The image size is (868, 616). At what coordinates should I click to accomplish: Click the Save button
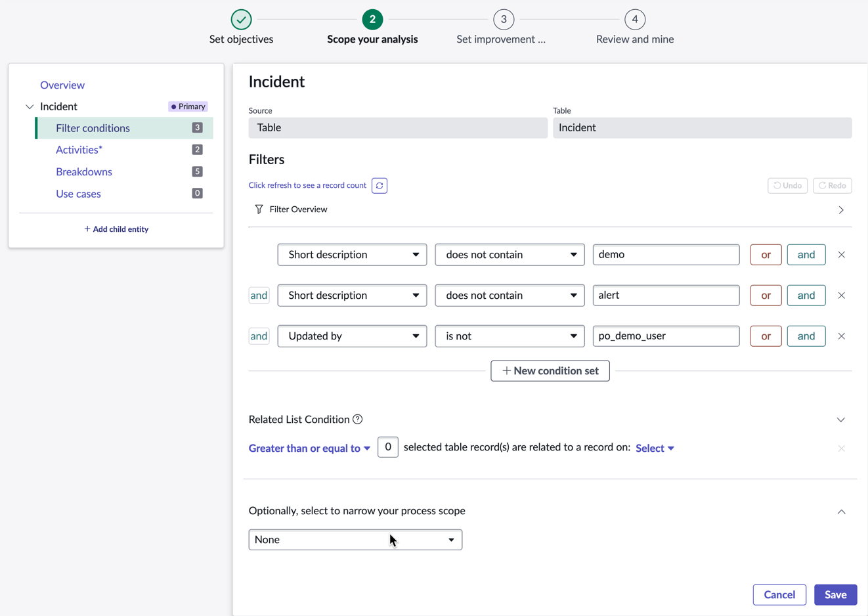point(835,595)
